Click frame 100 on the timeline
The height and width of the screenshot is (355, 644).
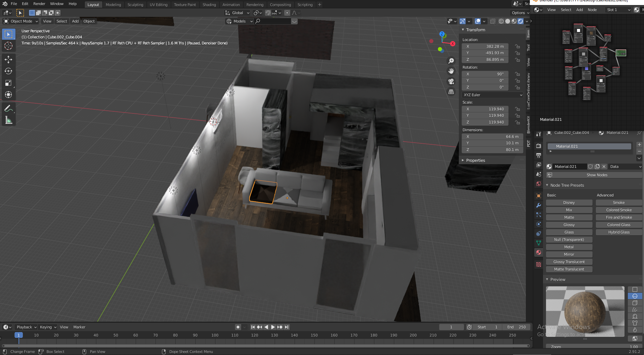pyautogui.click(x=215, y=335)
